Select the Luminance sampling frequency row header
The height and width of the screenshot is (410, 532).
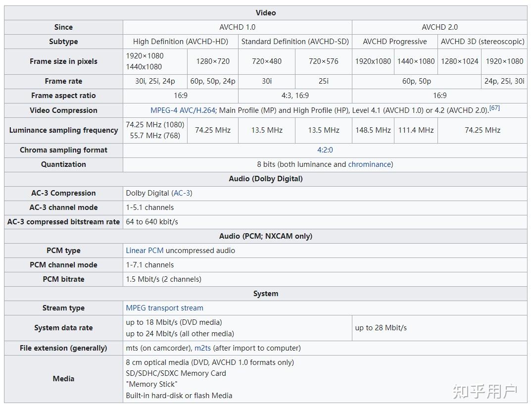tap(63, 130)
